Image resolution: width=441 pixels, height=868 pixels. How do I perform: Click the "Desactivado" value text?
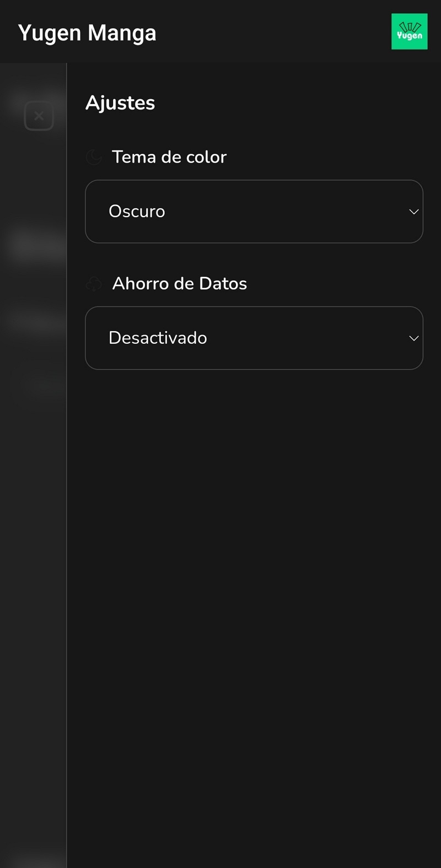coord(158,338)
